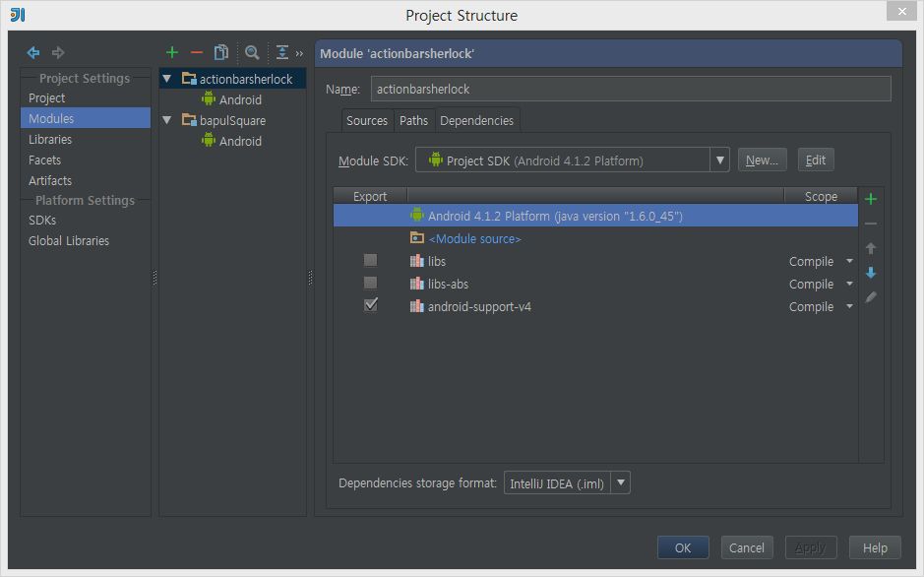
Task: Open the find magnifier in module toolbar
Action: 252,53
